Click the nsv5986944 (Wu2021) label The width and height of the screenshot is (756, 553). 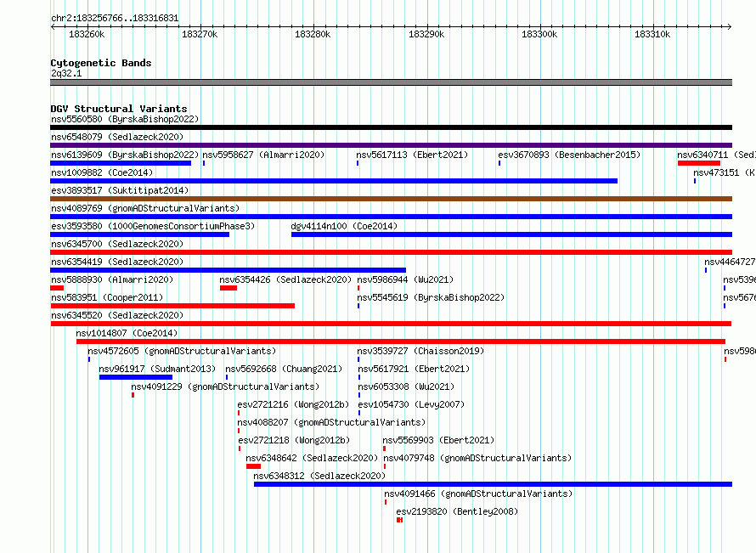(405, 279)
